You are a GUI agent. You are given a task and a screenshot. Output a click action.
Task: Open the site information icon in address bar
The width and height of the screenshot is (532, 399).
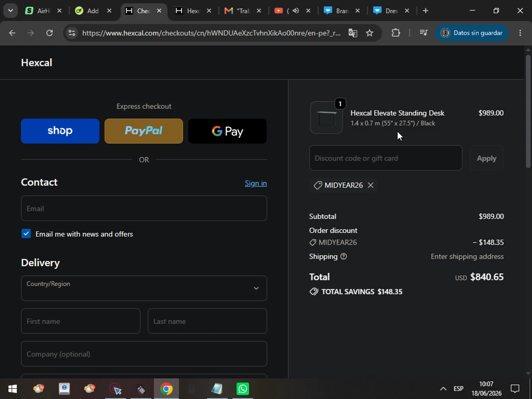72,33
